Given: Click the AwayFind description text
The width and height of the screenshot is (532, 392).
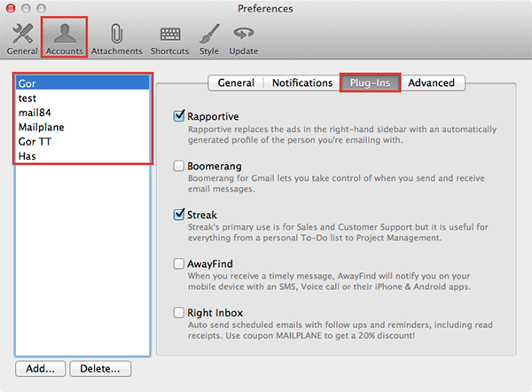Looking at the screenshot, I should [329, 281].
